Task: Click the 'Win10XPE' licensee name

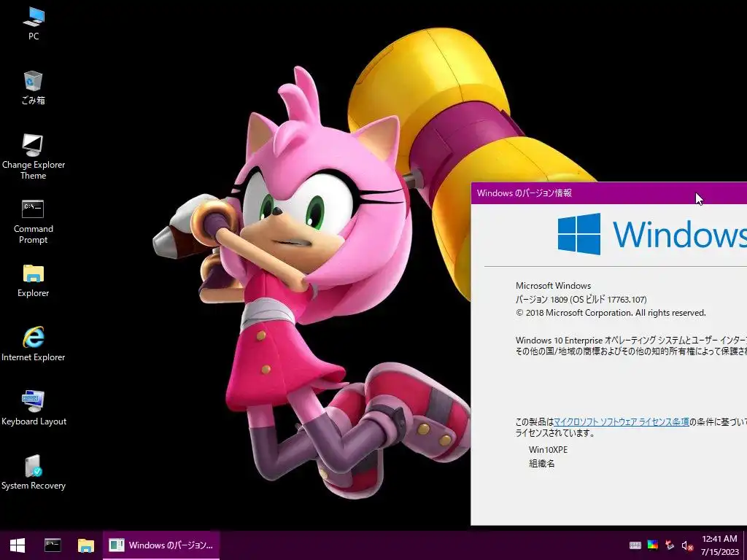Action: (548, 450)
